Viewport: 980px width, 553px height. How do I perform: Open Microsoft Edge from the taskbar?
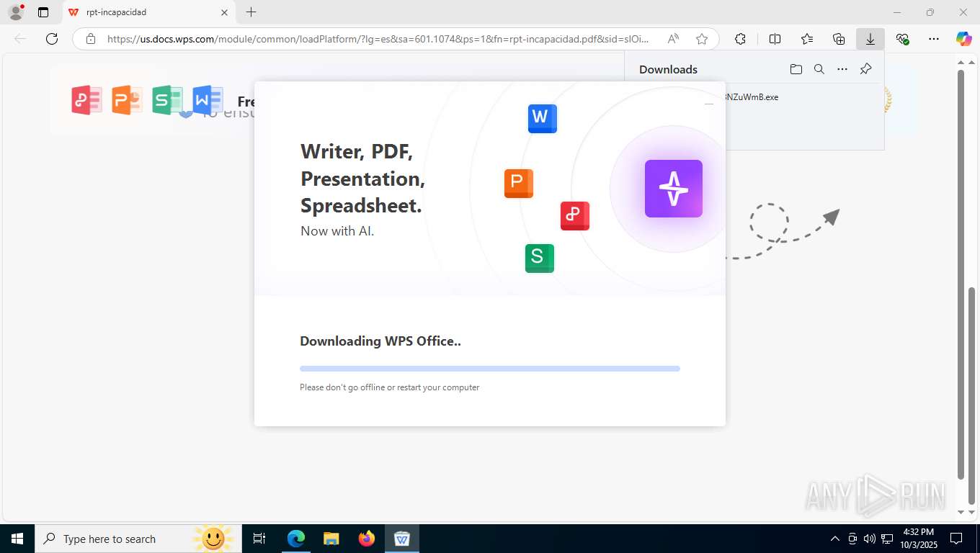(x=296, y=539)
